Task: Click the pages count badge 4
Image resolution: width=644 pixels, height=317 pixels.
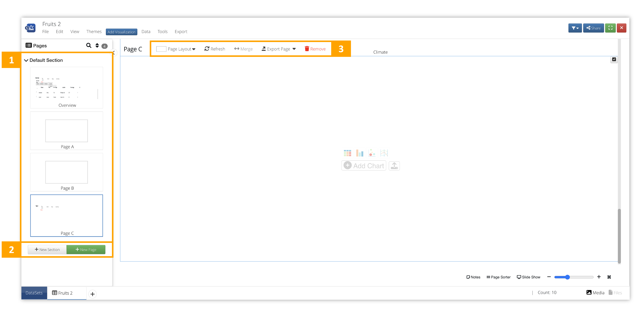Action: (x=105, y=46)
